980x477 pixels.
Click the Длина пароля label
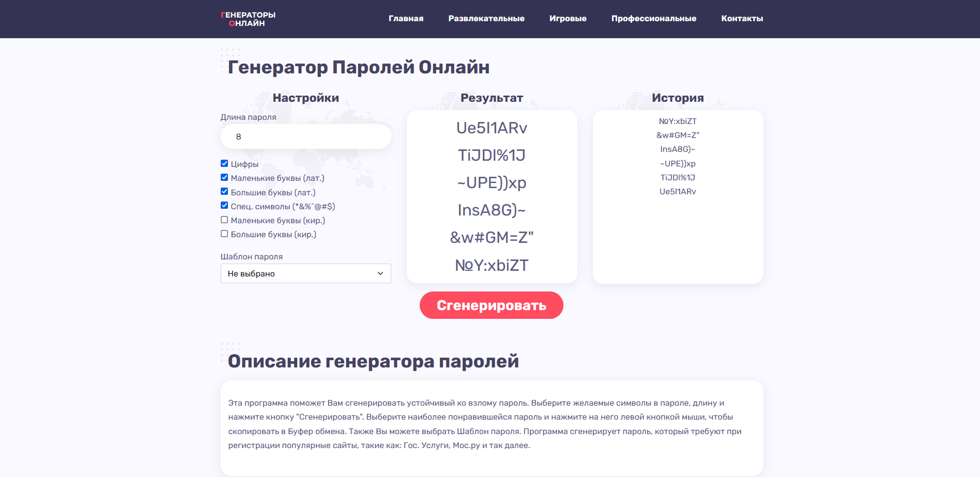pyautogui.click(x=248, y=117)
